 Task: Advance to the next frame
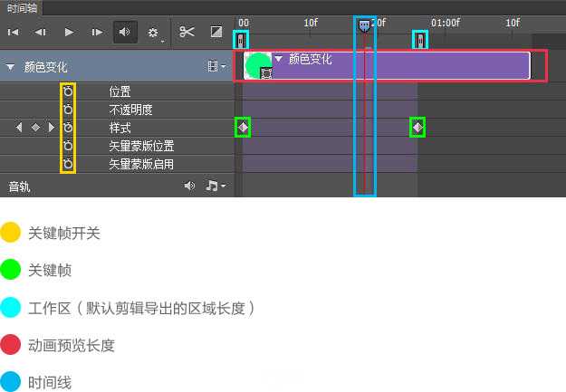pyautogui.click(x=97, y=33)
